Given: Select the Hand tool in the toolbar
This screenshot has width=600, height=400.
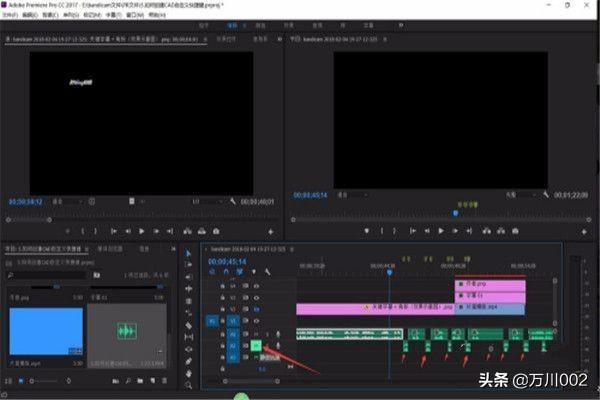Looking at the screenshot, I should (189, 373).
